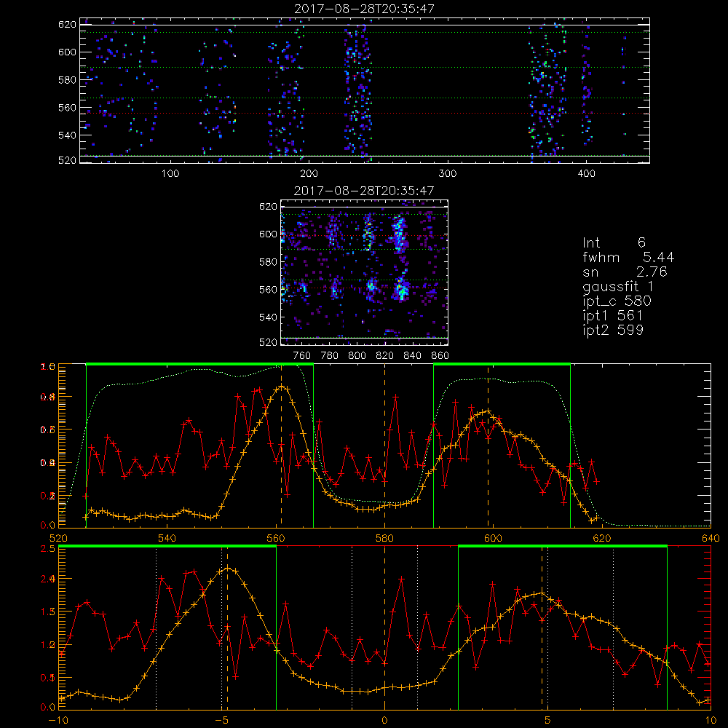Select the 'ipt_c 580' readout
The image size is (728, 728).
click(x=617, y=301)
